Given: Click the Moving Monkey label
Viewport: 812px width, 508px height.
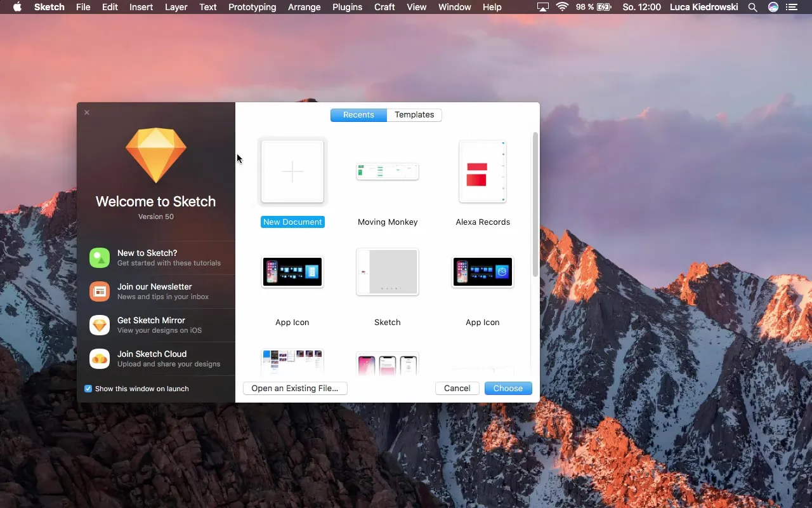Looking at the screenshot, I should coord(388,222).
